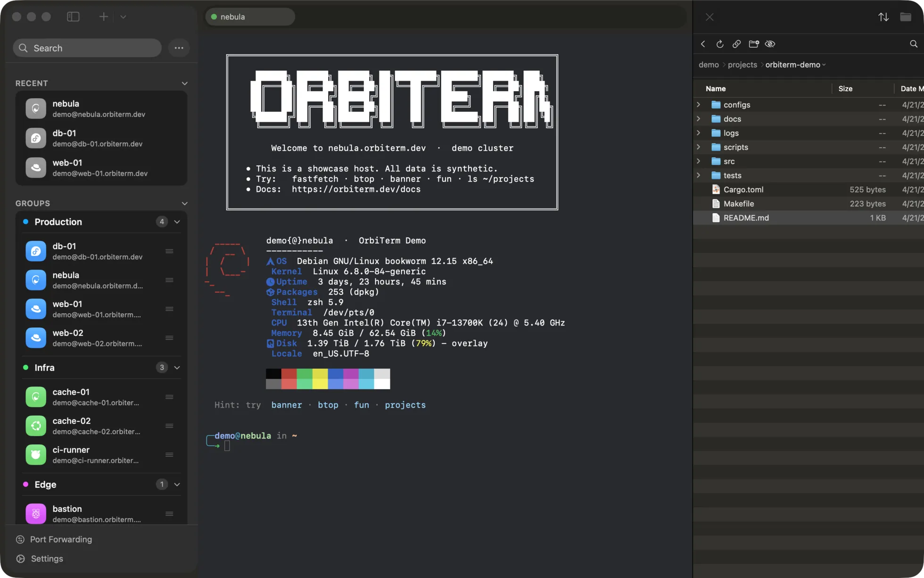Close the file browser panel with X
924x578 pixels.
click(709, 17)
